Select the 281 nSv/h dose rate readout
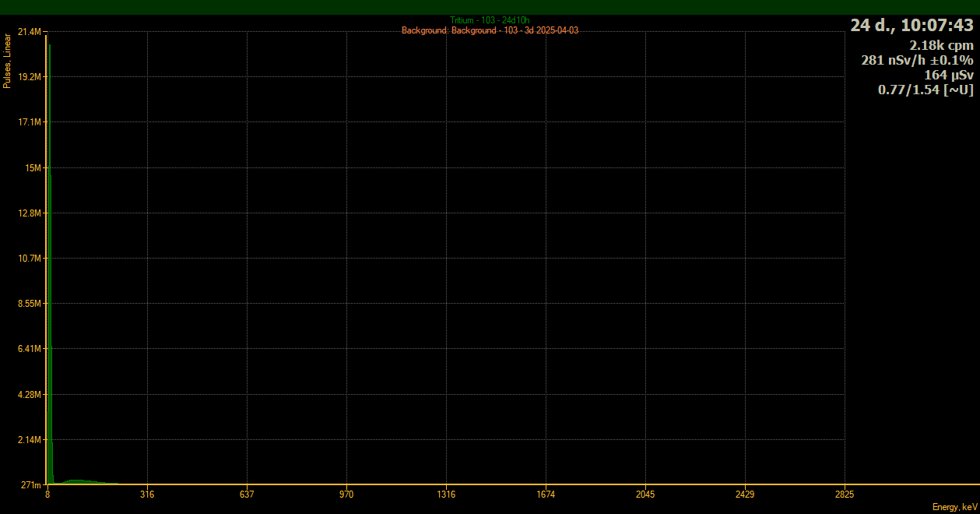This screenshot has width=980, height=514. pyautogui.click(x=917, y=60)
